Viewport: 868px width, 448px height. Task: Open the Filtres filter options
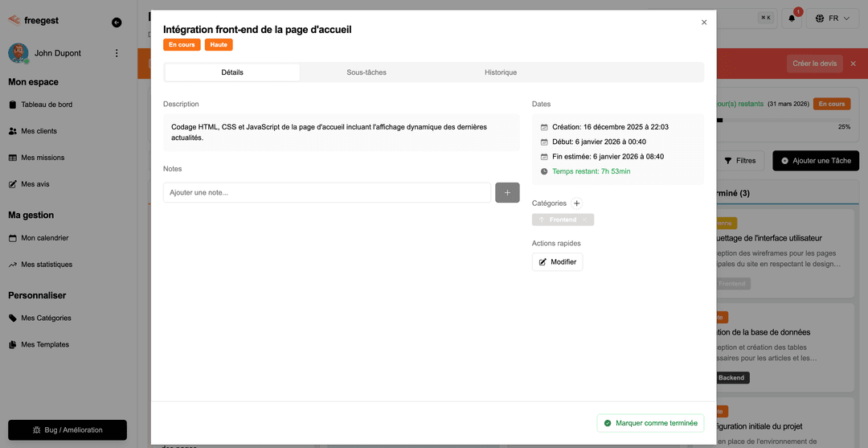tap(739, 160)
